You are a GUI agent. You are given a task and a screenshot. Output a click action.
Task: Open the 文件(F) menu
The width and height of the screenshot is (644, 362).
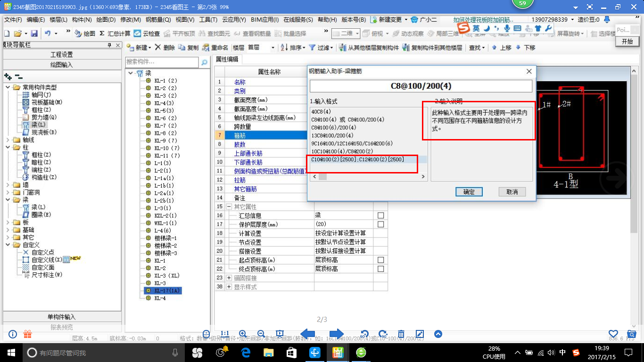[13, 20]
